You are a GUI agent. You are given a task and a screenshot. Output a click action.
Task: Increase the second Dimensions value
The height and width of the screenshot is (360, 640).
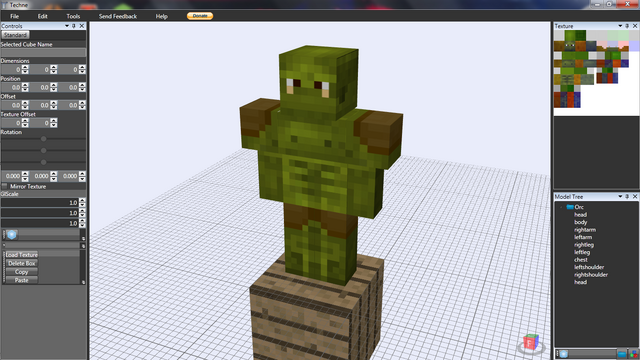tap(54, 67)
